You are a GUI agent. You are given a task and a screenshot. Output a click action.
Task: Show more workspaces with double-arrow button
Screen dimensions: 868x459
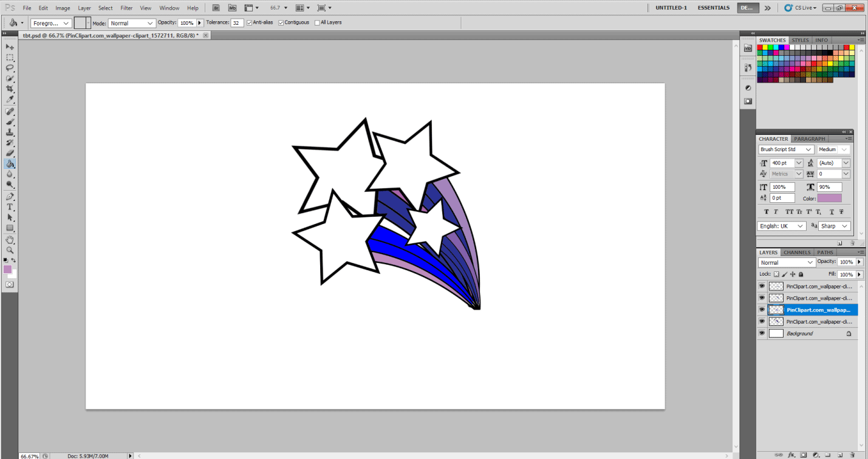(x=768, y=8)
